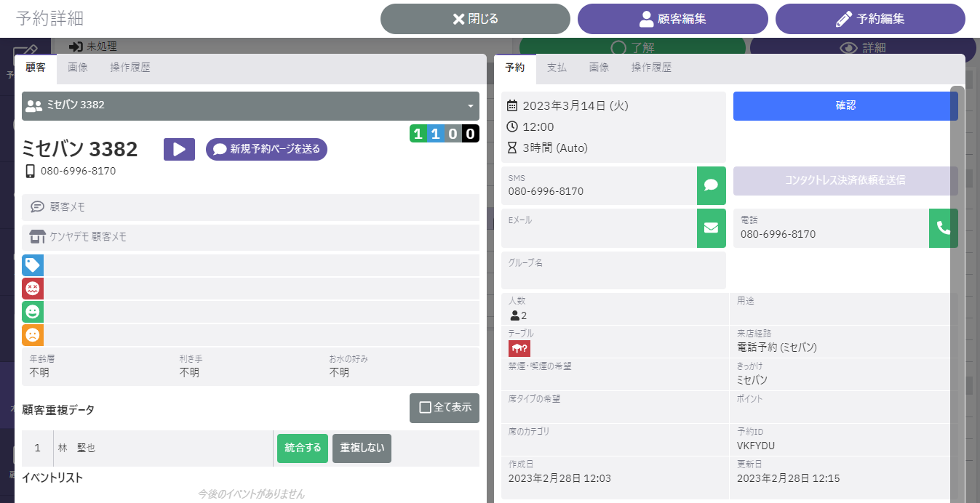The image size is (980, 503).
Task: Click the 顧客メモ field
Action: click(250, 207)
